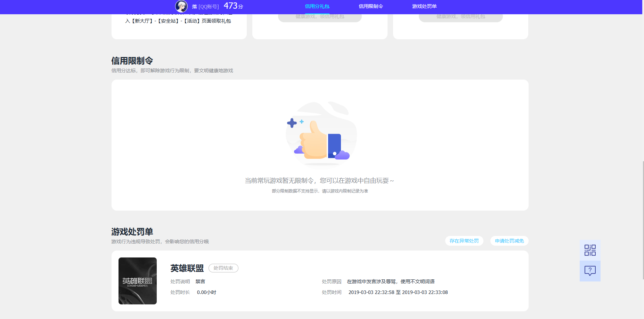Switch to the 信用限制令 tab
The height and width of the screenshot is (319, 644).
click(x=371, y=6)
